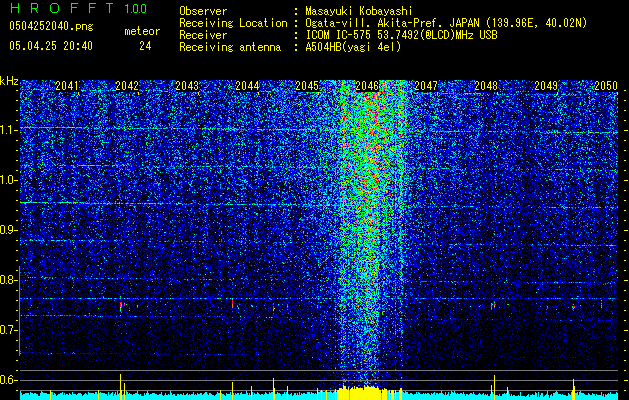Click the 2047 time marker

[426, 86]
